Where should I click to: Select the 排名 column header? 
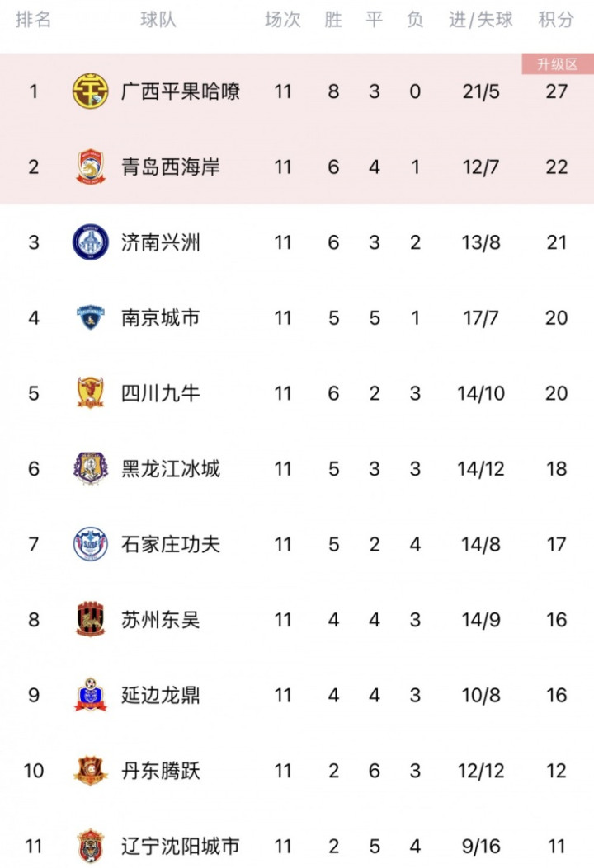click(33, 20)
